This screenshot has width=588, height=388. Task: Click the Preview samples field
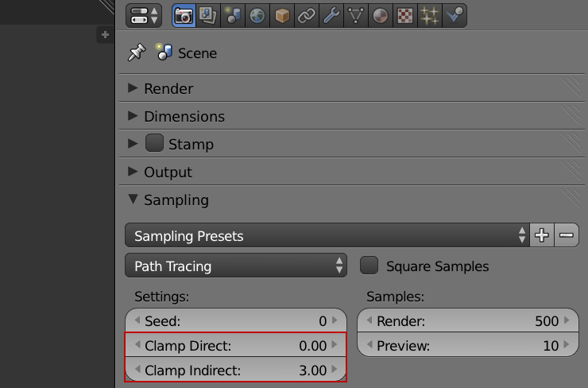[468, 345]
